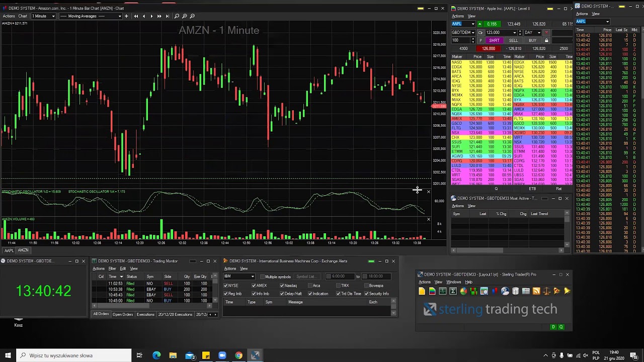Open Task View on the taskbar

pos(139,355)
